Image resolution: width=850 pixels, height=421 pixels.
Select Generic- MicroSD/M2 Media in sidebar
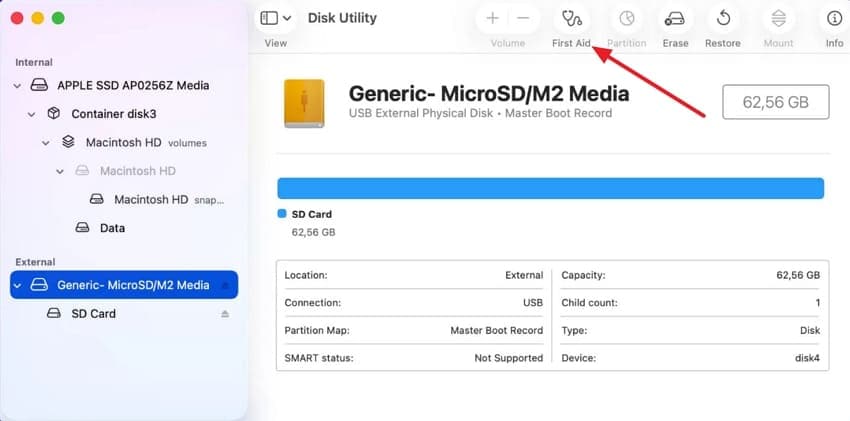[124, 285]
